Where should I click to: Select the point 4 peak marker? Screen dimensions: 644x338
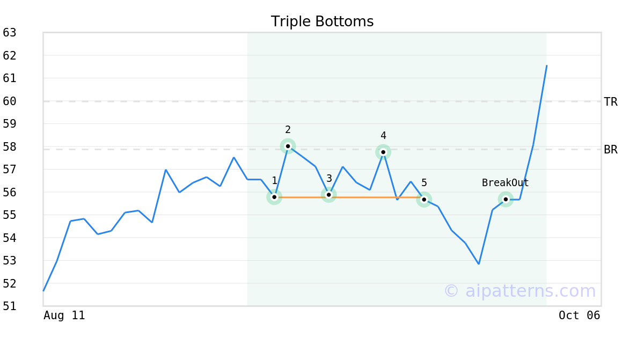383,152
